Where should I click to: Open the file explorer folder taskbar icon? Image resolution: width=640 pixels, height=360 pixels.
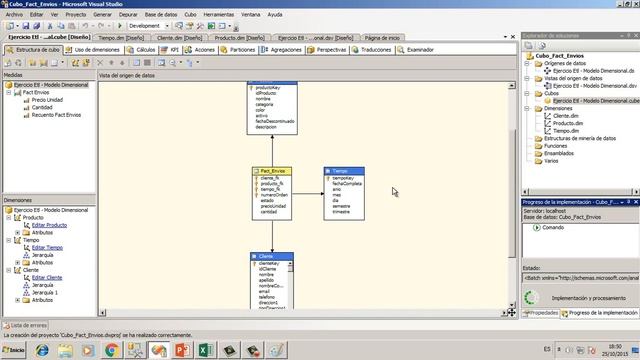[x=65, y=350]
